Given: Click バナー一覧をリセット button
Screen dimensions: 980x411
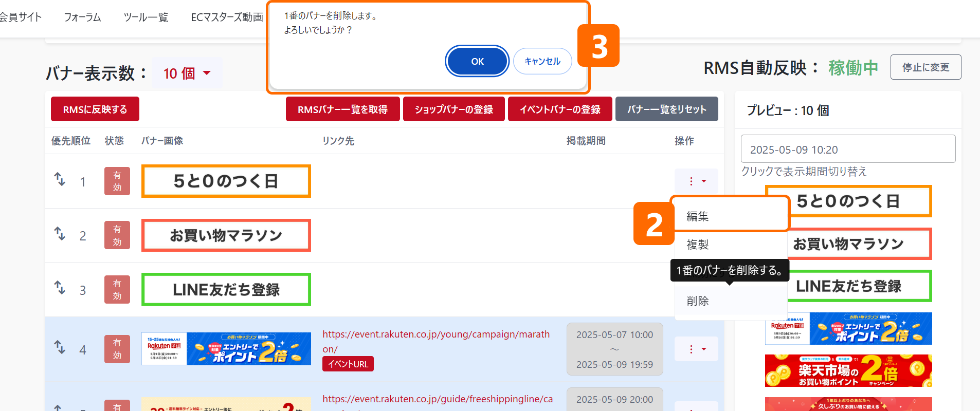Looking at the screenshot, I should tap(667, 109).
